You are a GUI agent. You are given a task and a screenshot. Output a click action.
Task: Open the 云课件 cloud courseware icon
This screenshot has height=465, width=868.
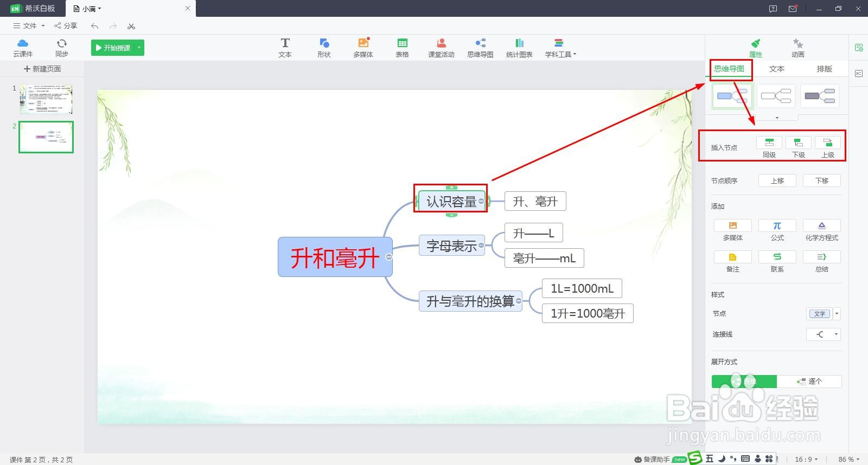point(23,48)
